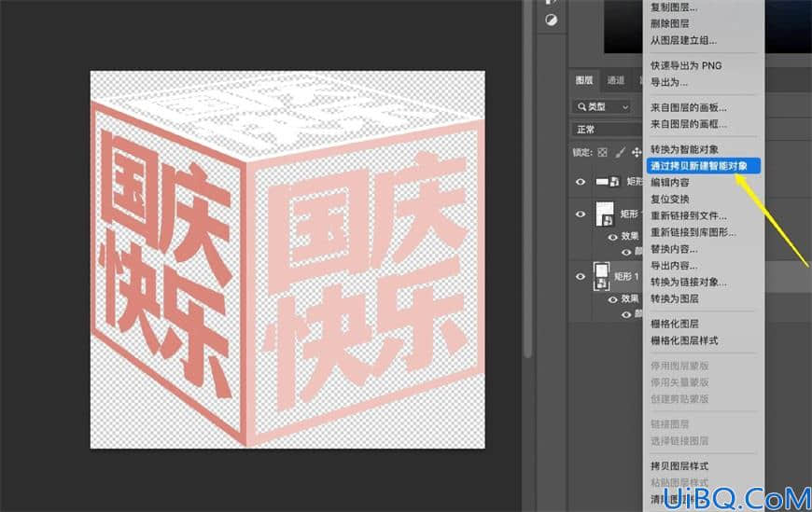
Task: Click lock image pixels brush icon
Action: pyautogui.click(x=620, y=153)
